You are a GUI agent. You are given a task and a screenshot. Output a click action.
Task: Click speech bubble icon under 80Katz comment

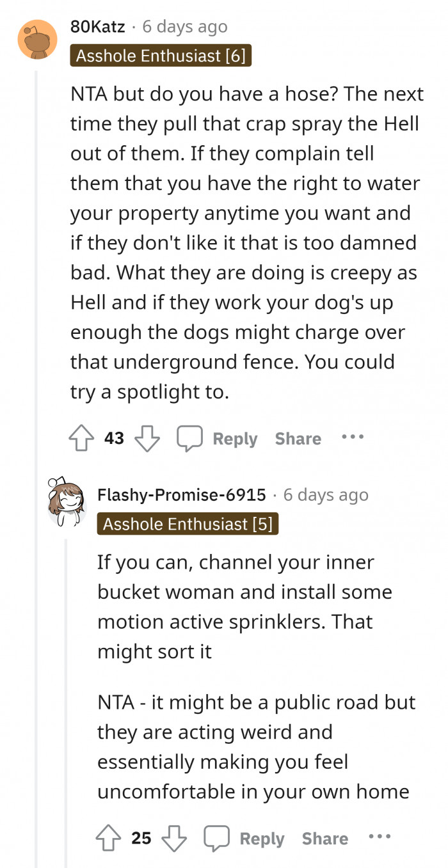[189, 439]
